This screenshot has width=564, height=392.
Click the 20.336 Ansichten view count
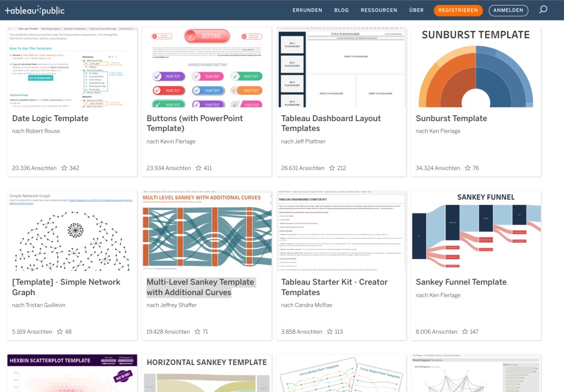(x=34, y=168)
